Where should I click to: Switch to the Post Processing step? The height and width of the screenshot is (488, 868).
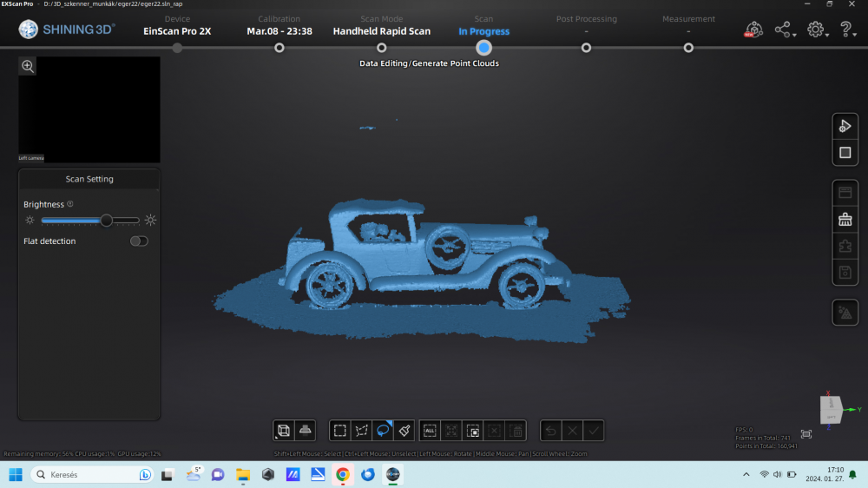[586, 48]
